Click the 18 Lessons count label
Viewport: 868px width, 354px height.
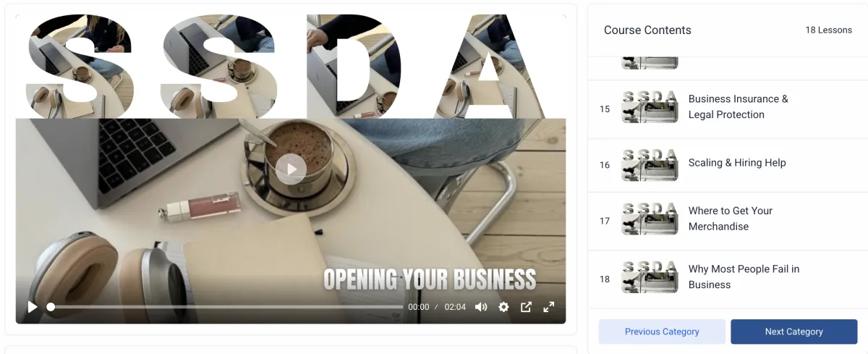pyautogui.click(x=828, y=30)
